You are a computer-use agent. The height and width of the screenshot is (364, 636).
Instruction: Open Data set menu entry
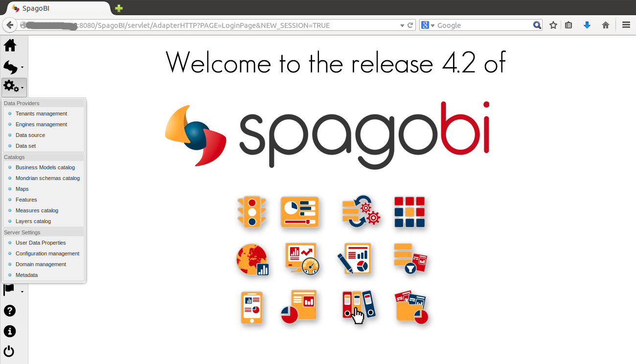(25, 146)
